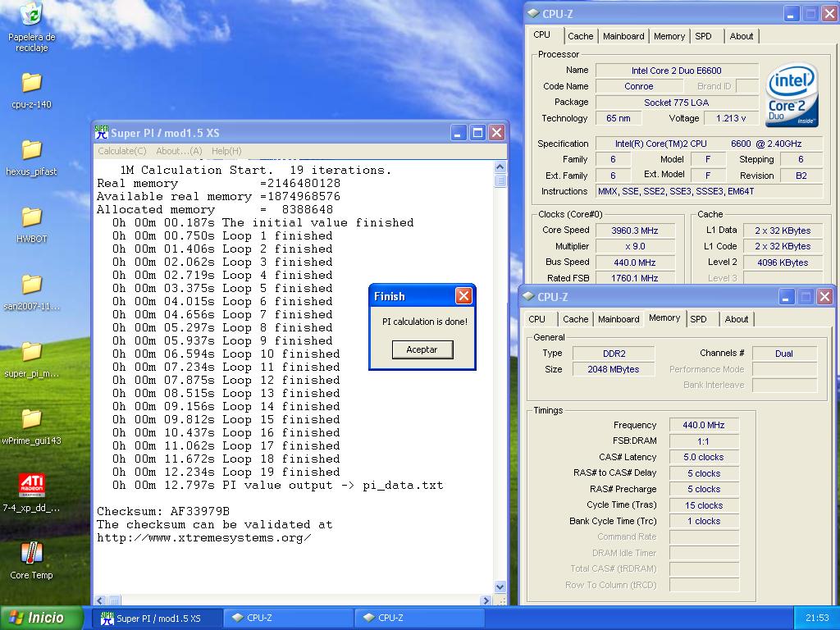Click the Bus Speed value 440.0 MHz
The image size is (840, 630).
tap(635, 262)
